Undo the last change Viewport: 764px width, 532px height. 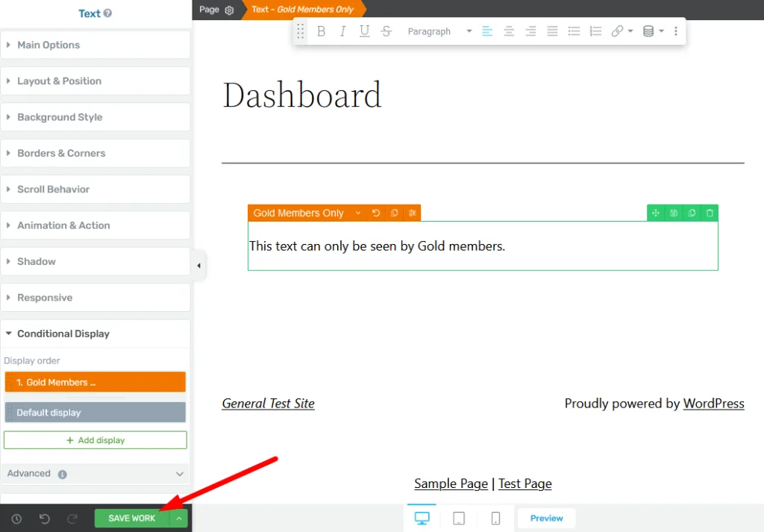click(44, 519)
